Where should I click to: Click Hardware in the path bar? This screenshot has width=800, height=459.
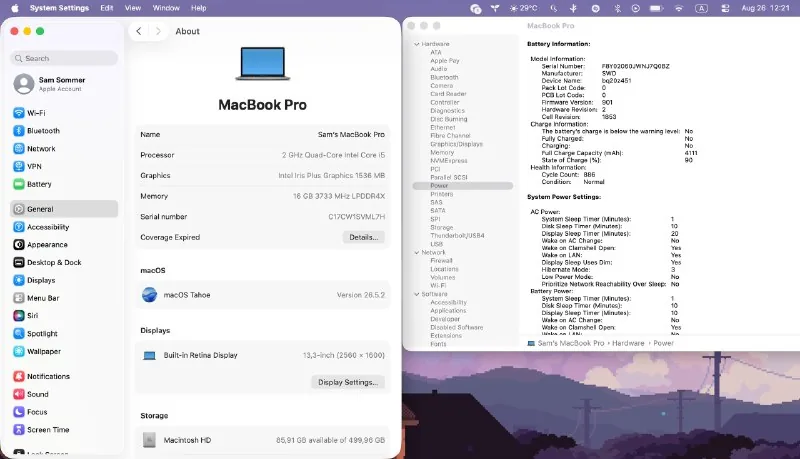(x=628, y=343)
